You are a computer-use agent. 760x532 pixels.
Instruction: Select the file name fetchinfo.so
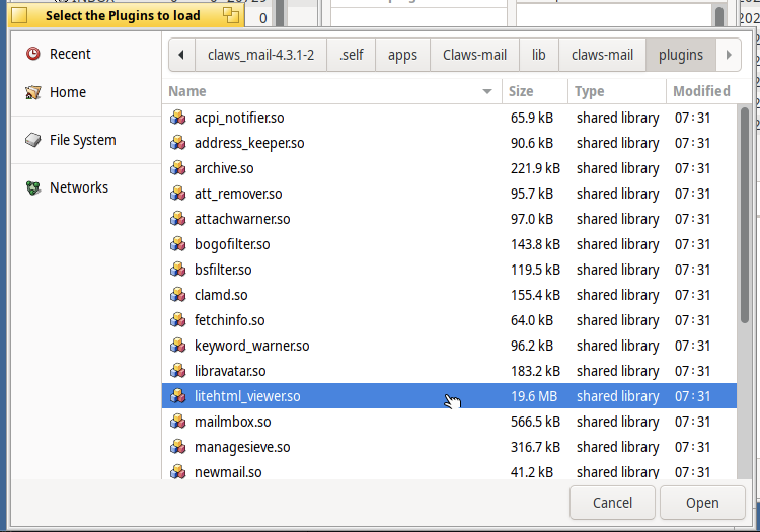230,320
